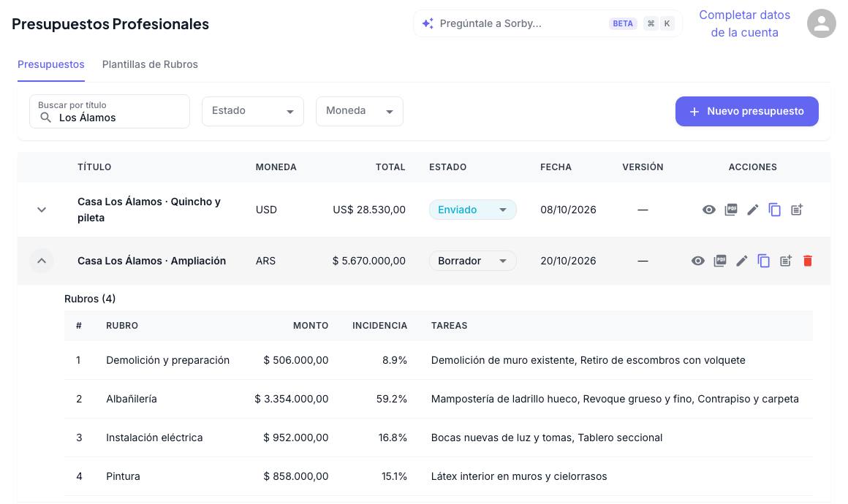Viewport: 848px width, 504px height.
Task: Delete the Ampliación budget (red trash icon)
Action: coord(808,261)
